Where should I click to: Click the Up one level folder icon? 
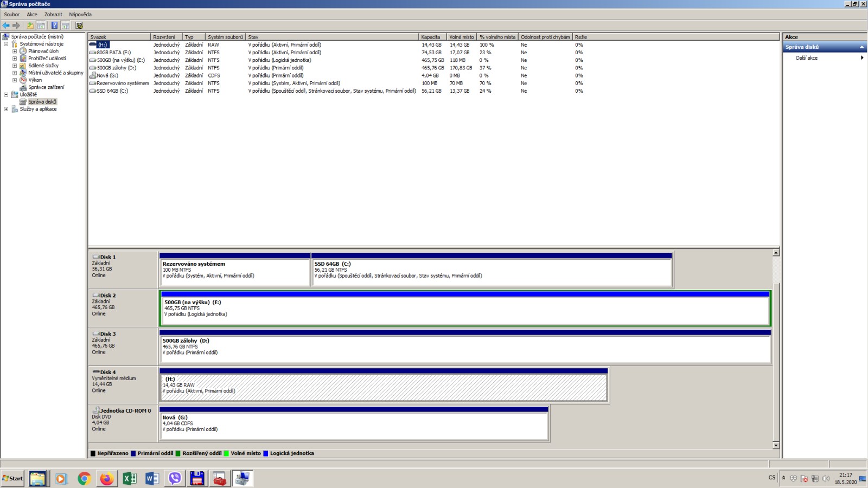(30, 25)
